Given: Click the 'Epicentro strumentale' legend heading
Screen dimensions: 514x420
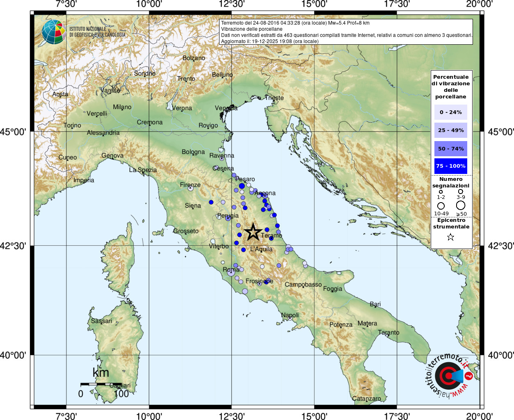Looking at the screenshot, I should pyautogui.click(x=451, y=224).
